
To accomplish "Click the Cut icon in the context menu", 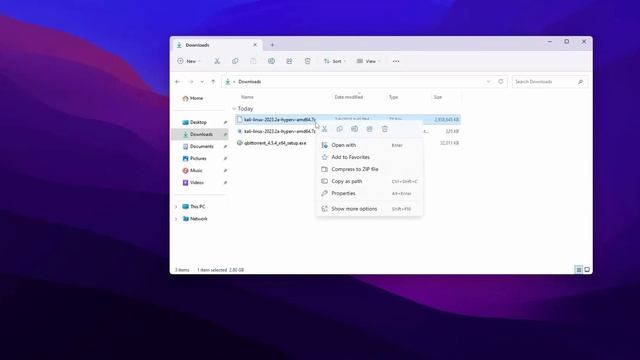I will 324,129.
